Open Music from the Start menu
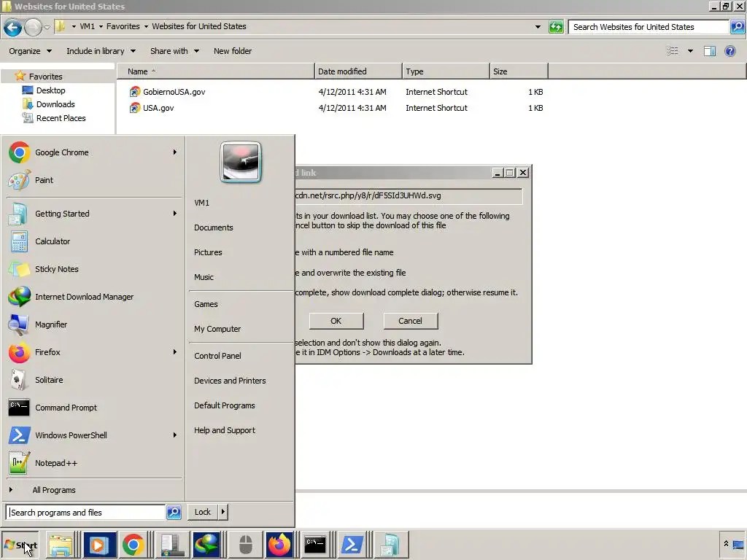The image size is (747, 560). coord(204,277)
